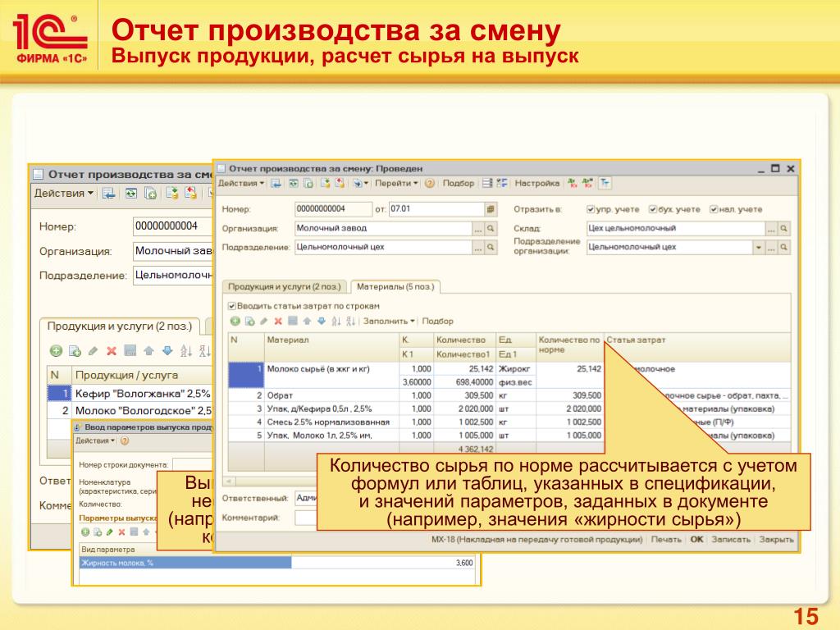Toggle the упр. учете checkbox
The height and width of the screenshot is (630, 840).
(591, 209)
